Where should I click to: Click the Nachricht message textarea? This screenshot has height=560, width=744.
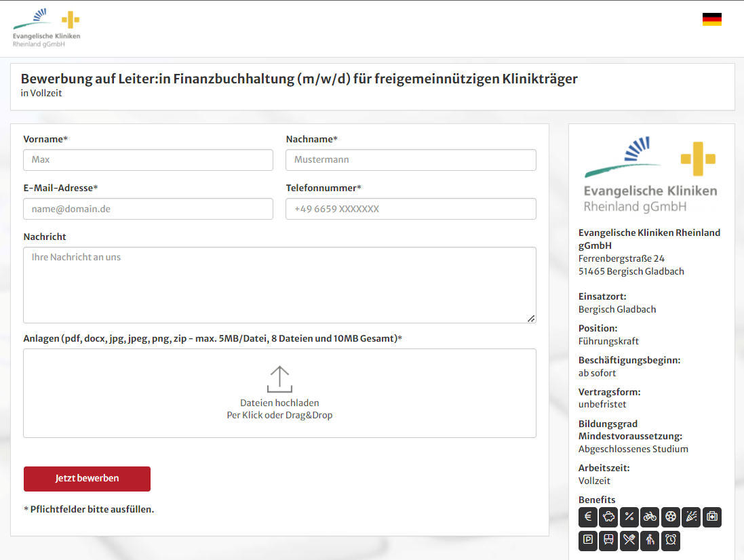279,285
